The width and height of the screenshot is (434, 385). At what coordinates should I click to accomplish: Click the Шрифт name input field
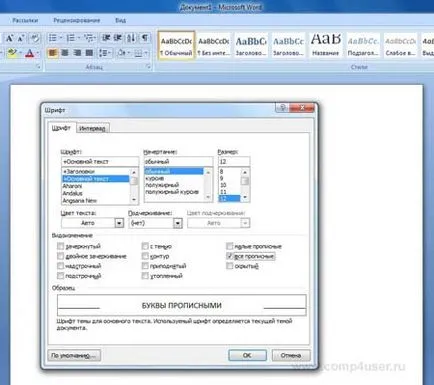pyautogui.click(x=100, y=161)
